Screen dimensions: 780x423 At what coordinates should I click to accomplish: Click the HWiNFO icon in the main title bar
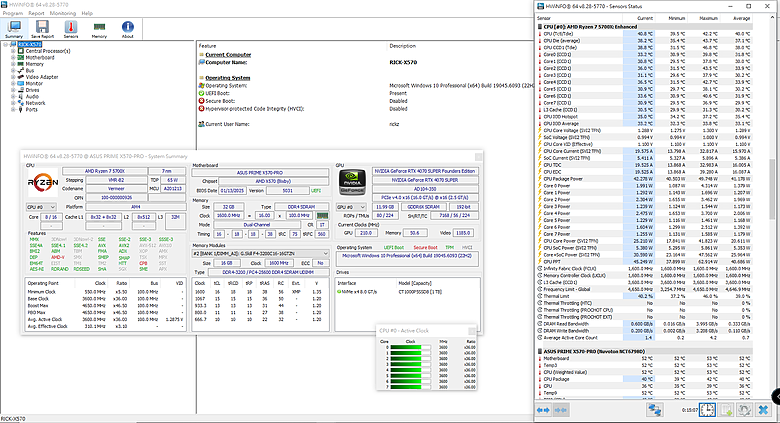coord(4,4)
